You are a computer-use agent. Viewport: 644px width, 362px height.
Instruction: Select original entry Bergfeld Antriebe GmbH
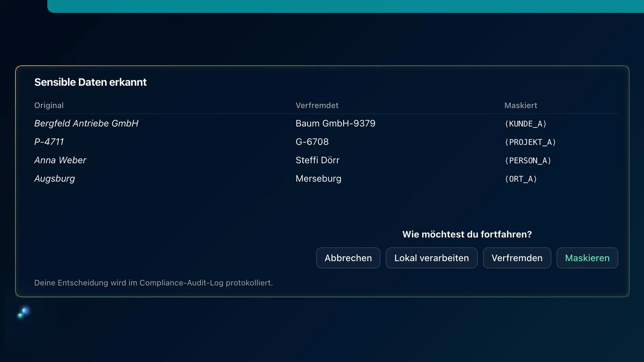(x=86, y=123)
